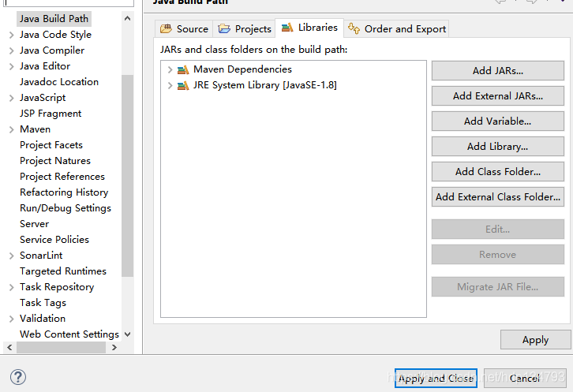This screenshot has height=392, width=573.
Task: Select Run/Debug Settings in sidebar
Action: [66, 208]
